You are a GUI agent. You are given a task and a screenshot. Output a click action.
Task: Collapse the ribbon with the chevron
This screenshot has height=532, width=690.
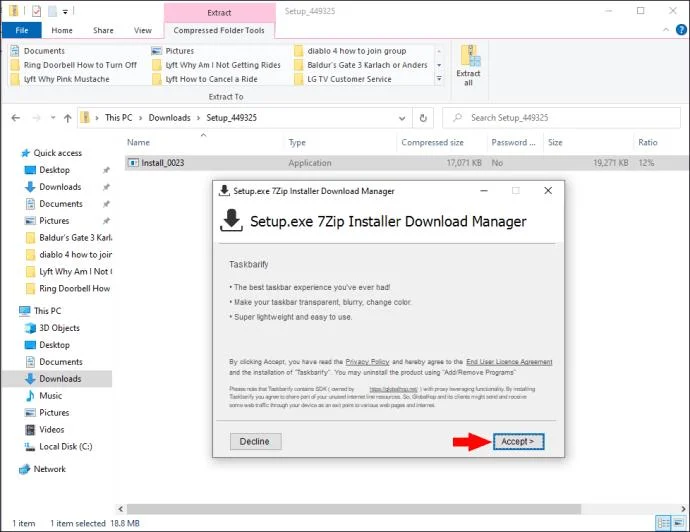(666, 30)
